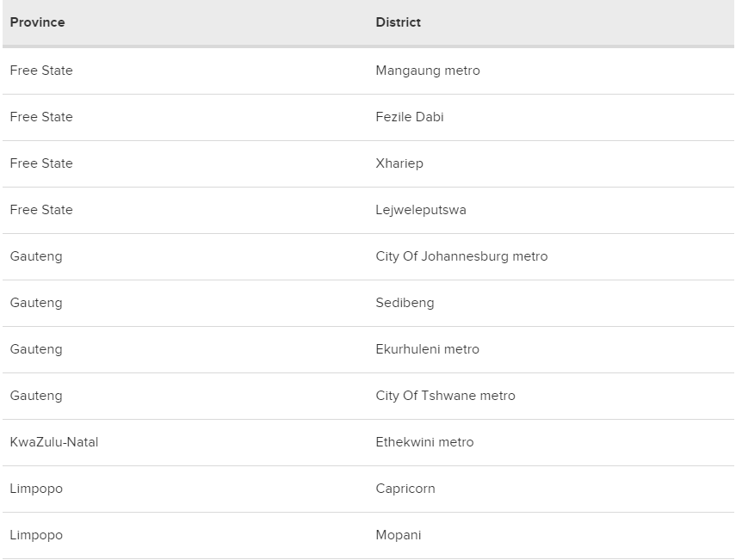Select the Sedibeng district cell
The width and height of the screenshot is (742, 560).
pyautogui.click(x=405, y=303)
